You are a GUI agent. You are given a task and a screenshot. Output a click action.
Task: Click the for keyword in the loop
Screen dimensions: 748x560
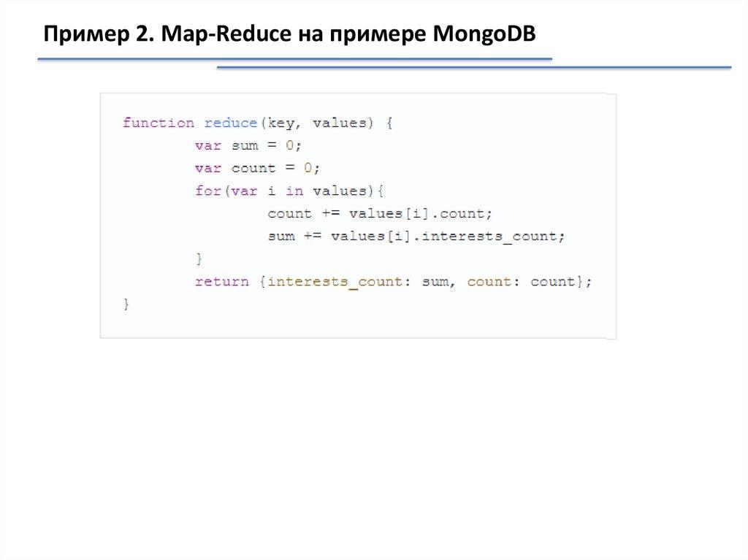coord(207,191)
